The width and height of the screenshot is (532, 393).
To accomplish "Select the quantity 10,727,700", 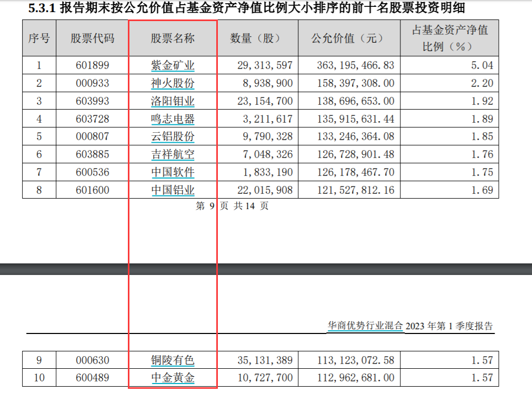I will point(265,378).
